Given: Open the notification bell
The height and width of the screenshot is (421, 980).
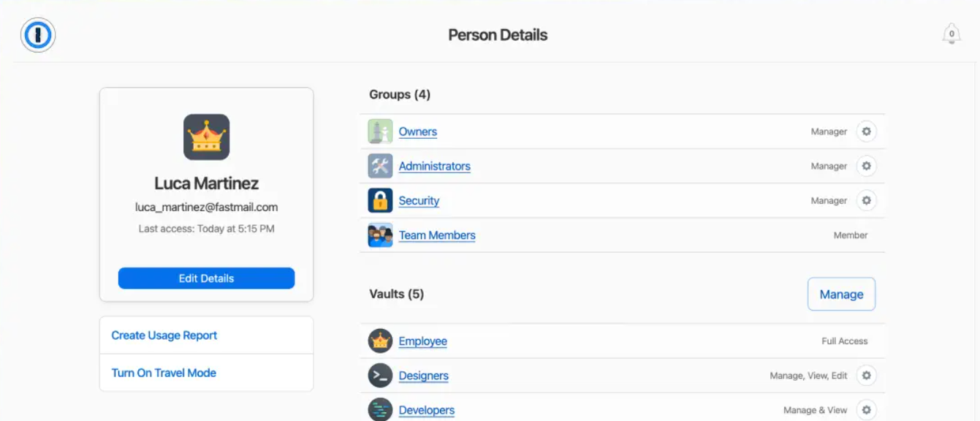Looking at the screenshot, I should pos(951,34).
